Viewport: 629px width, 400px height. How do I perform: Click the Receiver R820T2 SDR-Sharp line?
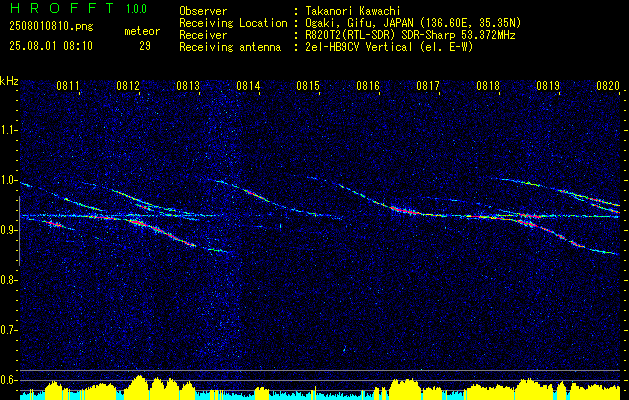point(408,35)
